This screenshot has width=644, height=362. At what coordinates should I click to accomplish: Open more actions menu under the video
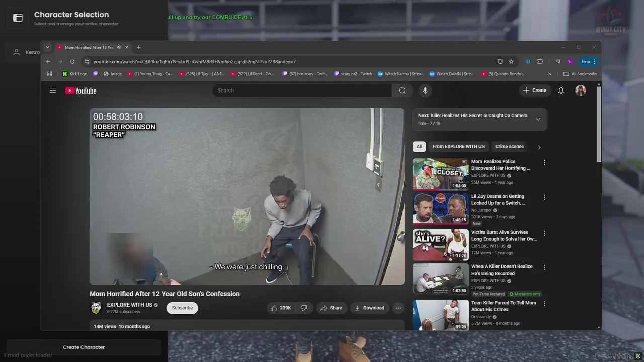398,308
